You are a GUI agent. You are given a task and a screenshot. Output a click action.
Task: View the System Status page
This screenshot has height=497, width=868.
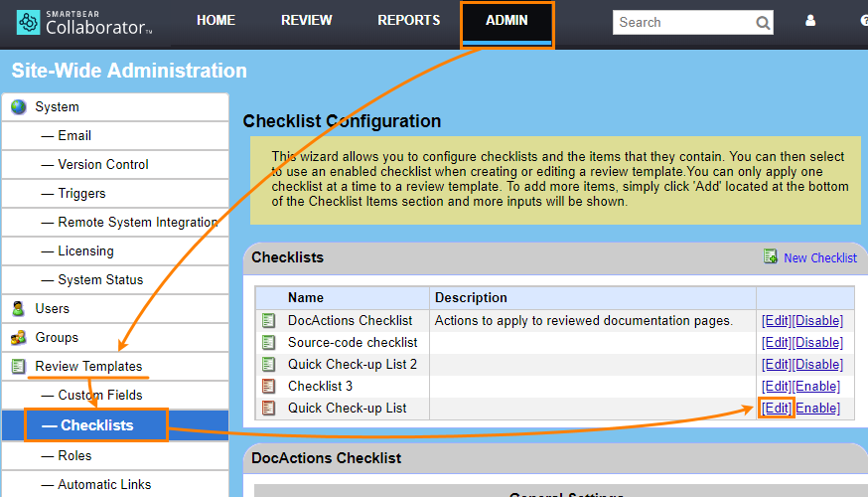point(115,279)
